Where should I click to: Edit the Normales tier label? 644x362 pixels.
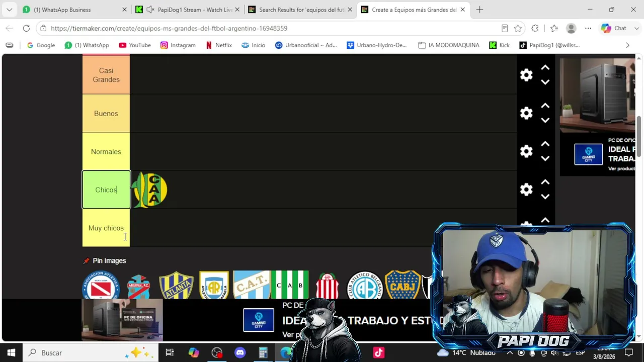(106, 151)
